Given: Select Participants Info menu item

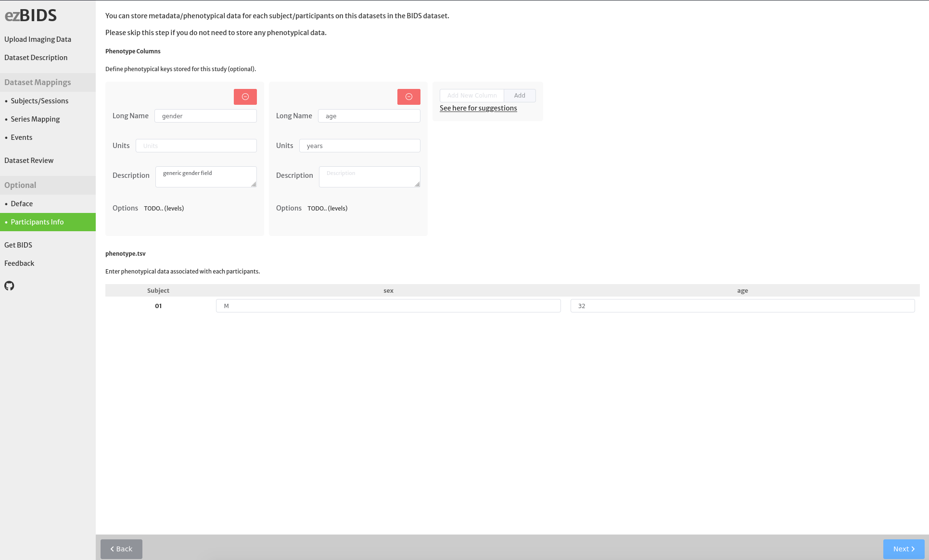Looking at the screenshot, I should (48, 222).
